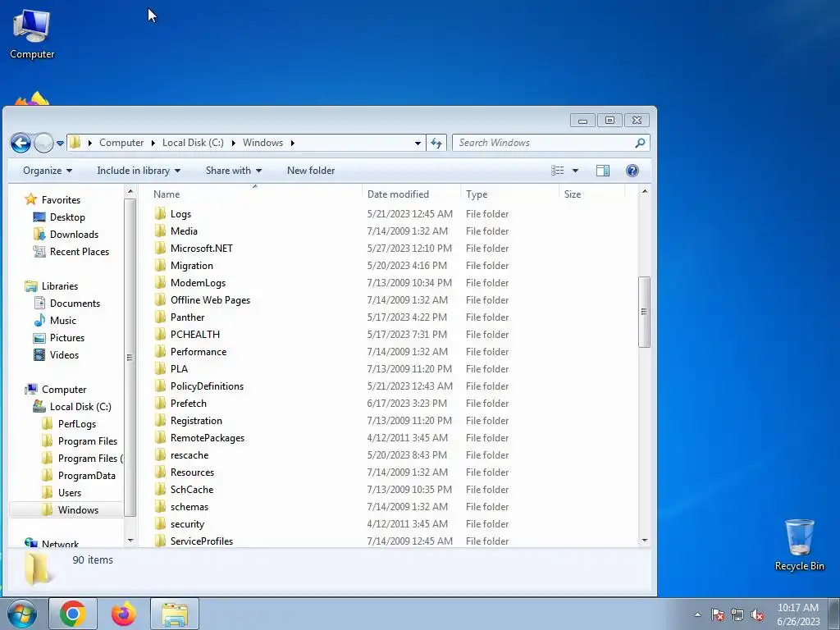Click the file list scroll-down arrow
840x630 pixels.
point(645,541)
